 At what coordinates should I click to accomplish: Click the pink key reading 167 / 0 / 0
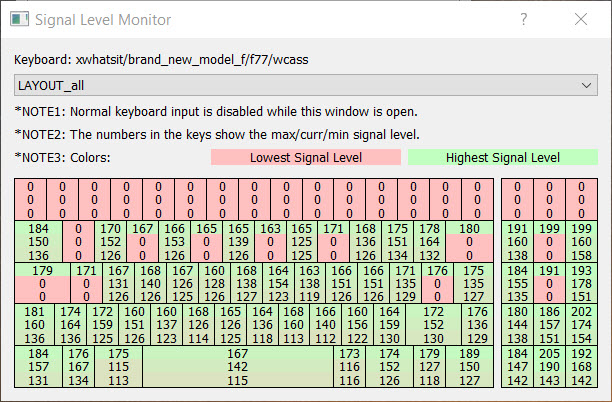coord(142,242)
